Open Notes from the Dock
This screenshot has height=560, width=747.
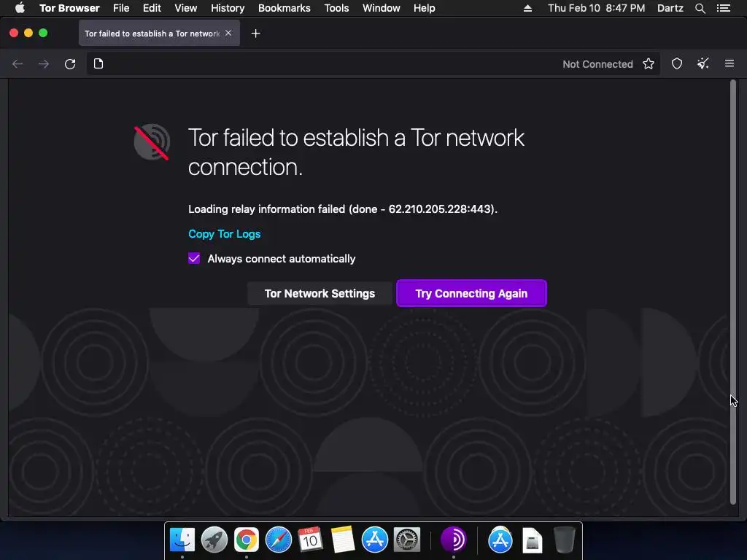point(342,540)
